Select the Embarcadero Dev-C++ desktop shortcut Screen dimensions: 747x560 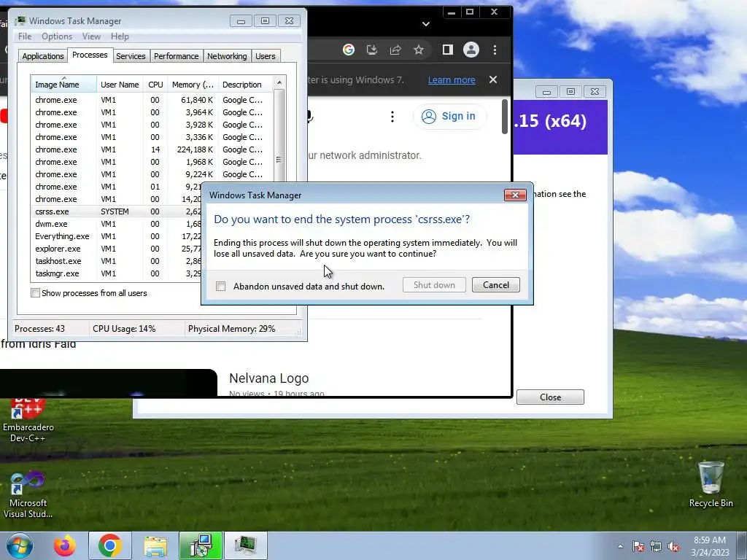pyautogui.click(x=28, y=420)
